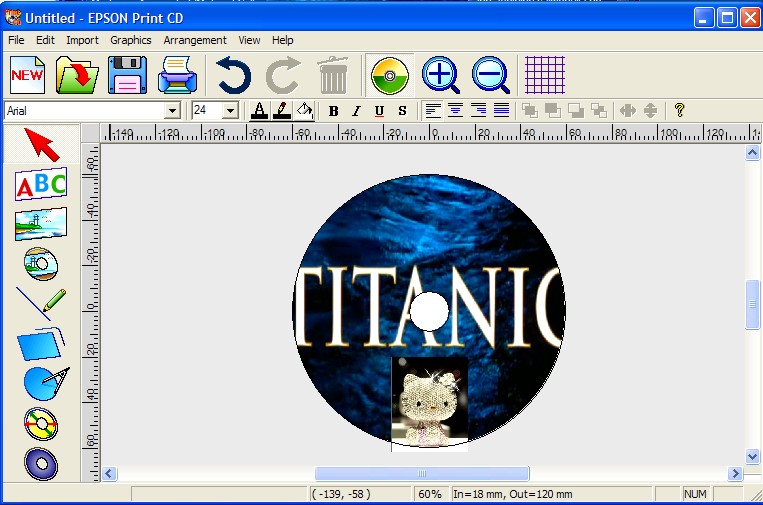The width and height of the screenshot is (763, 505).
Task: Pick the disc background image tool
Action: pos(41,264)
